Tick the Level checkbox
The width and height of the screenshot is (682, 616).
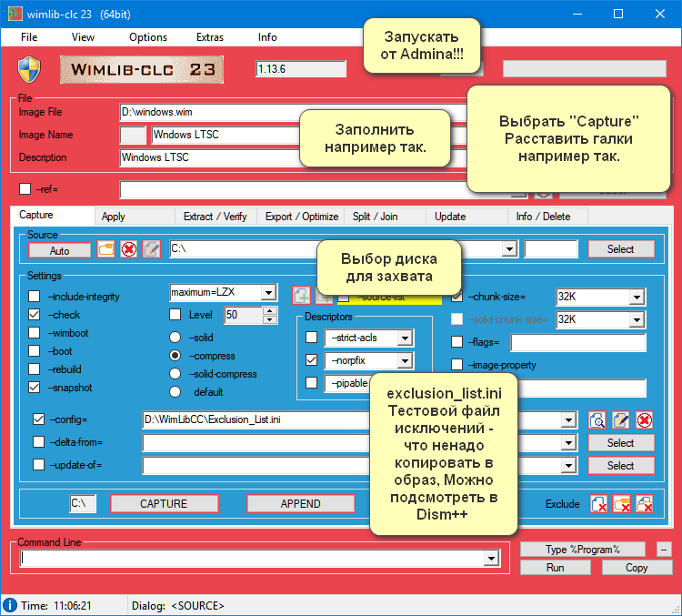tap(175, 314)
